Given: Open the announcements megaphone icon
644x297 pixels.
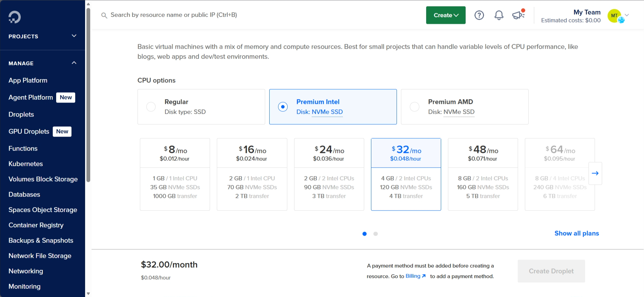Looking at the screenshot, I should (518, 15).
